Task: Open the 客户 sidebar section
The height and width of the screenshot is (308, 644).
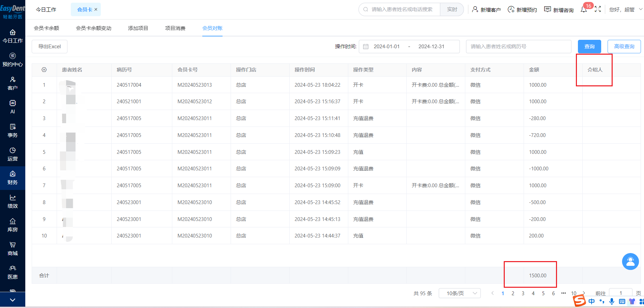Action: point(12,84)
